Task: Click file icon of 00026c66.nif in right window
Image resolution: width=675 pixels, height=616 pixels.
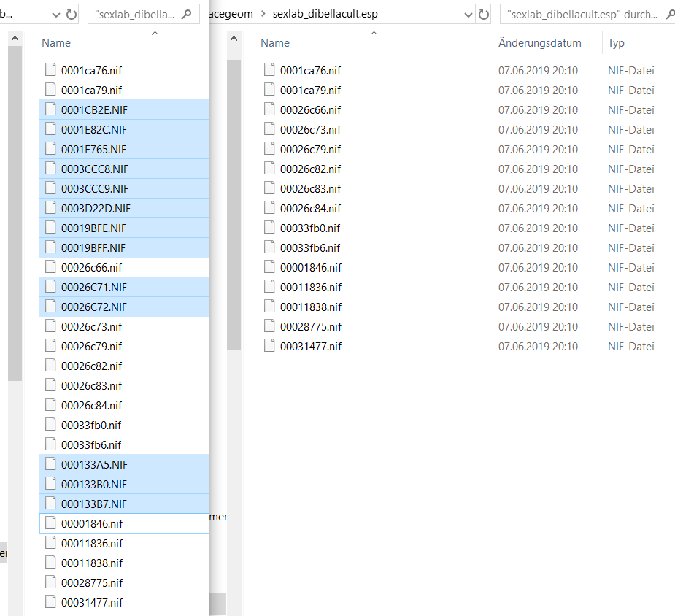Action: pos(269,109)
